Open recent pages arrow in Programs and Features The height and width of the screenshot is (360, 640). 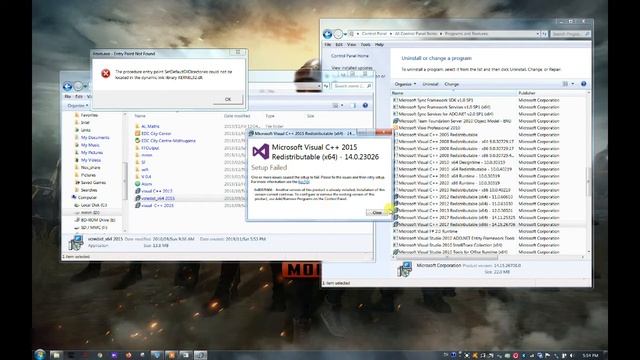[x=345, y=34]
